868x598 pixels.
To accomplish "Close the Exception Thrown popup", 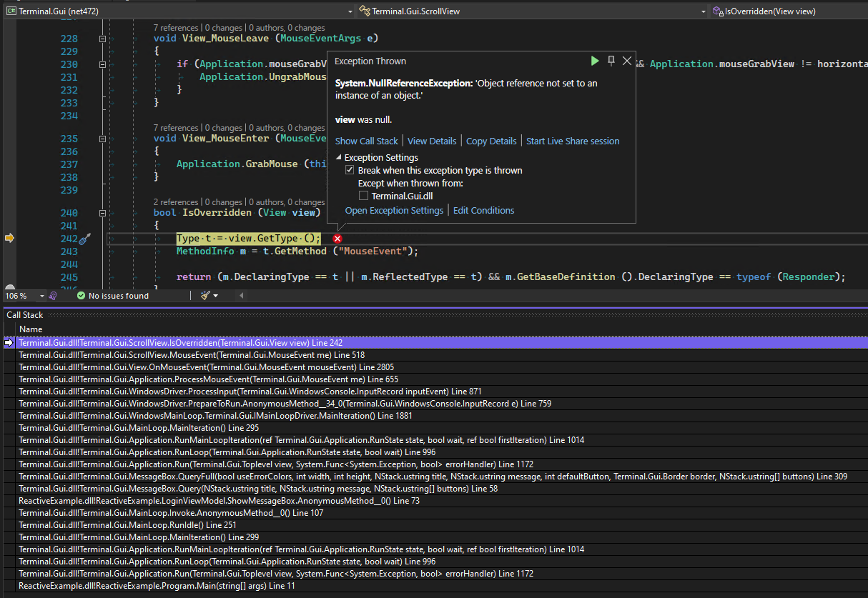I will 627,61.
